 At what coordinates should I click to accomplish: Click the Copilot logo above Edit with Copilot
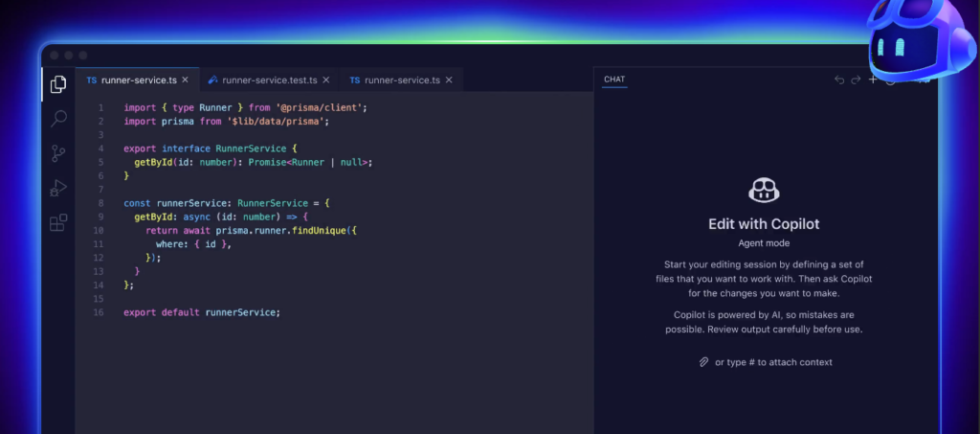tap(764, 190)
